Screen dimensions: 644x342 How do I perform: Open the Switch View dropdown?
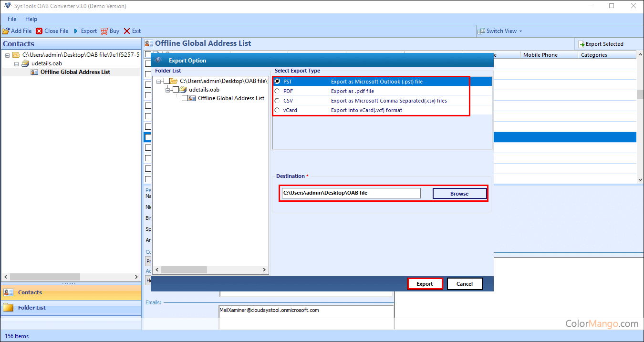point(500,31)
